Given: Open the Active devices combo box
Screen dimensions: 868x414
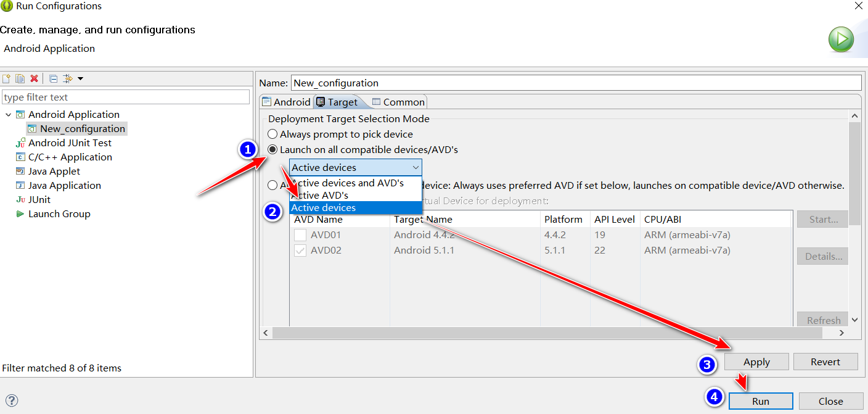Looking at the screenshot, I should [x=356, y=167].
